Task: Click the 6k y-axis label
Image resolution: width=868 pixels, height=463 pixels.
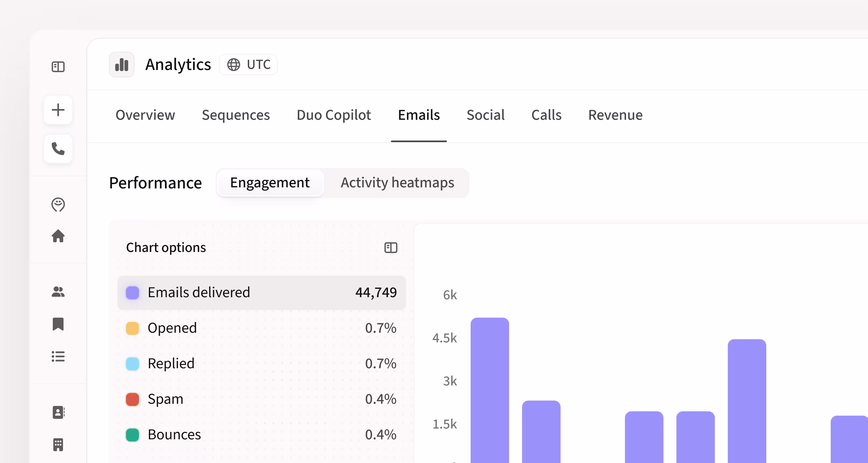Action: click(x=450, y=295)
